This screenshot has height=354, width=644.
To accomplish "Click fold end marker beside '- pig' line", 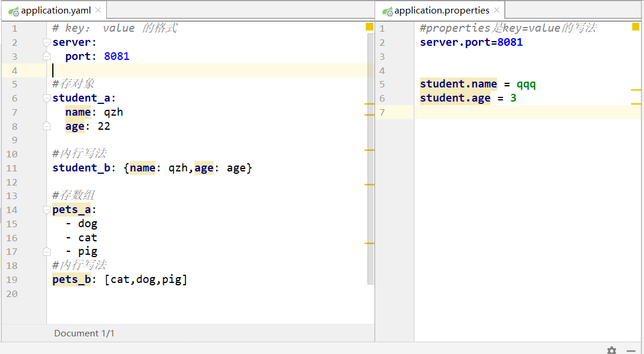I will pos(47,251).
